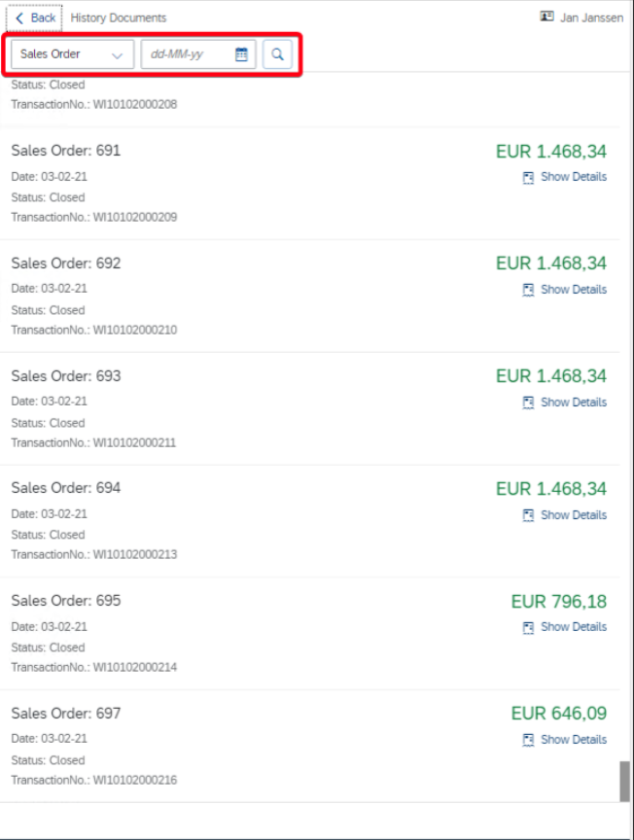Click the Jan Janssen user name

tap(591, 17)
